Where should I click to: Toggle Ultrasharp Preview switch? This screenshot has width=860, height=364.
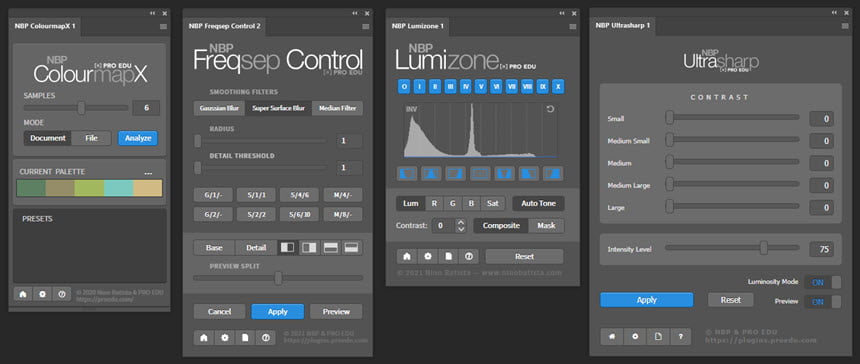tap(822, 302)
